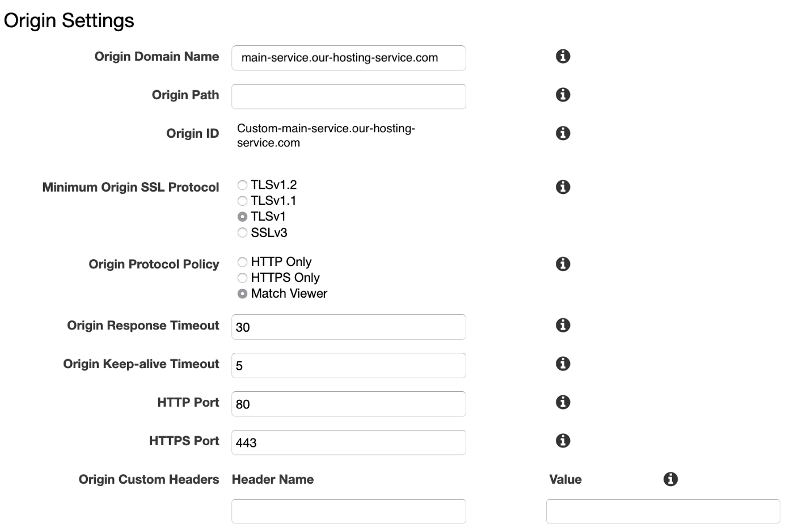Select the custom Header Name input box
Screen dimensions: 794x532
[348, 511]
